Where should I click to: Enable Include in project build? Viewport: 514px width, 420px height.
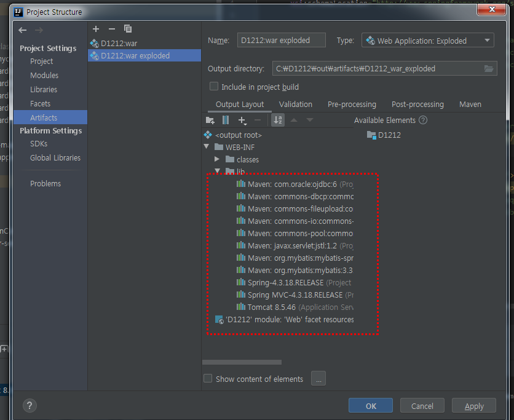click(x=214, y=86)
